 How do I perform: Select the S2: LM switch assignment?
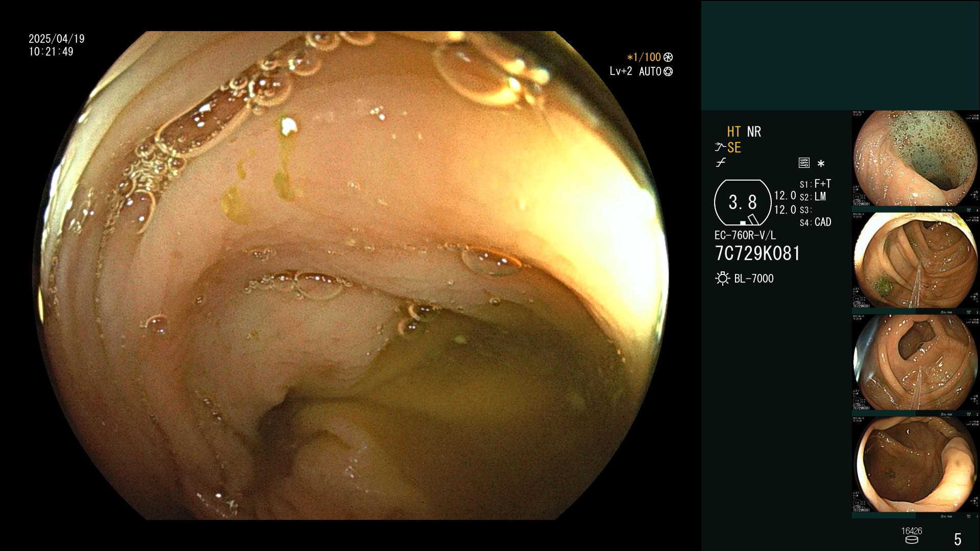pyautogui.click(x=813, y=196)
